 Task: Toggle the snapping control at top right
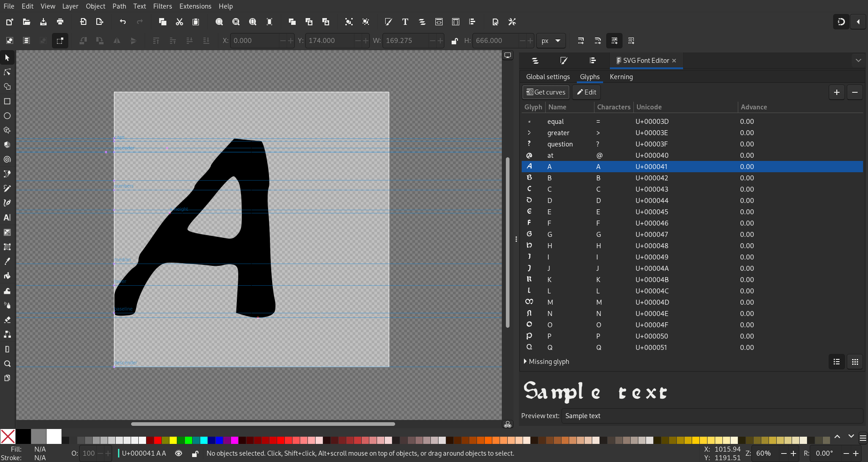pyautogui.click(x=841, y=22)
